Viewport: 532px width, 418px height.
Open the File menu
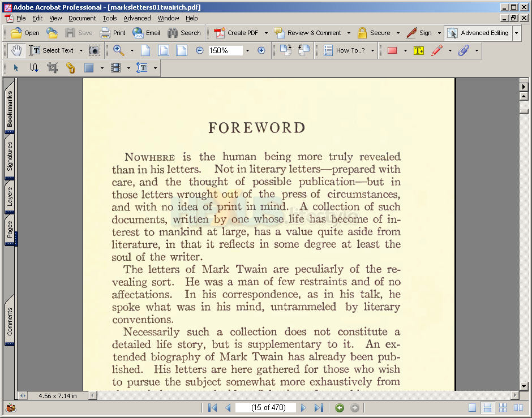(x=21, y=18)
